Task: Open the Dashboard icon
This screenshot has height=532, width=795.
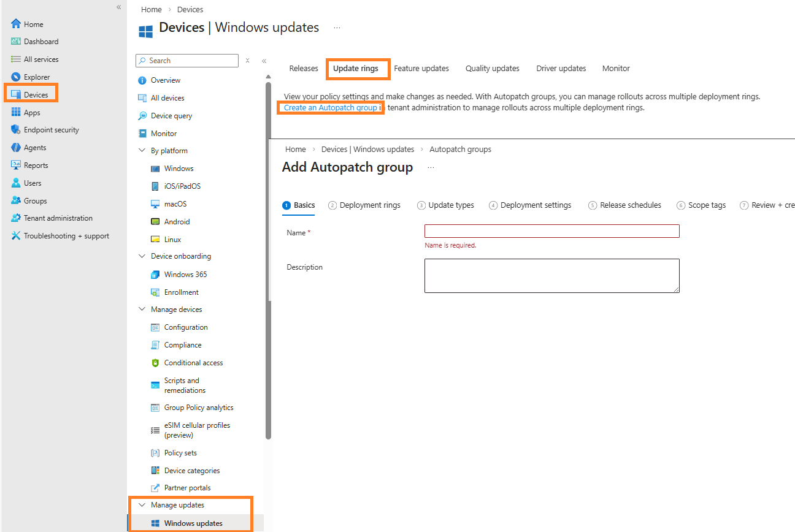Action: click(16, 42)
